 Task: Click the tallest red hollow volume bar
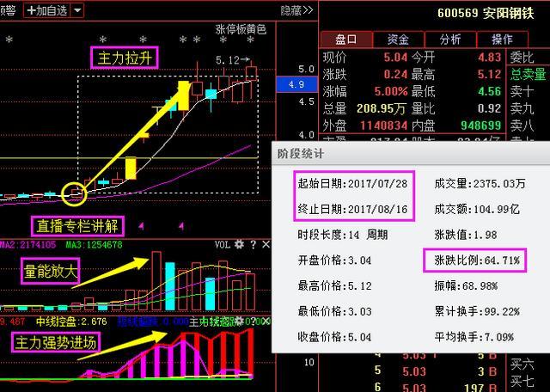156,281
